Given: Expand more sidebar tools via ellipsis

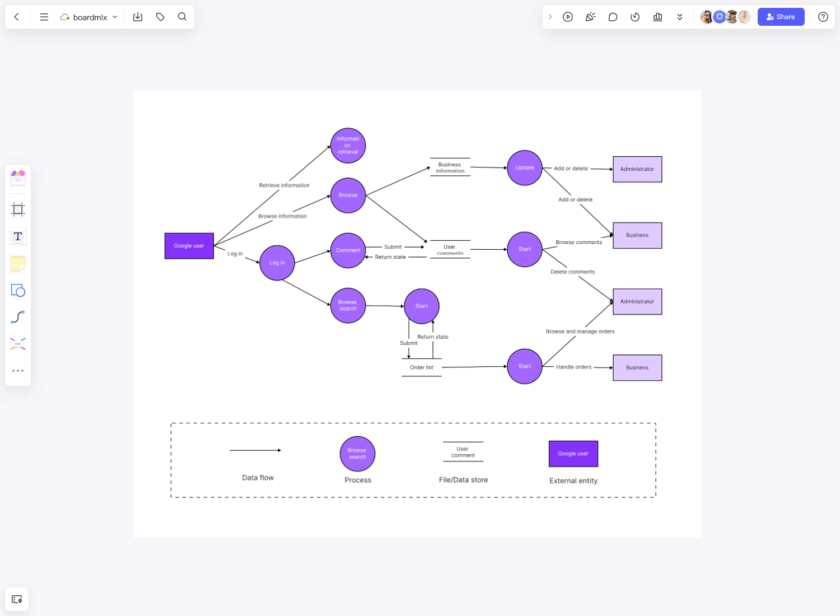Looking at the screenshot, I should click(x=17, y=370).
